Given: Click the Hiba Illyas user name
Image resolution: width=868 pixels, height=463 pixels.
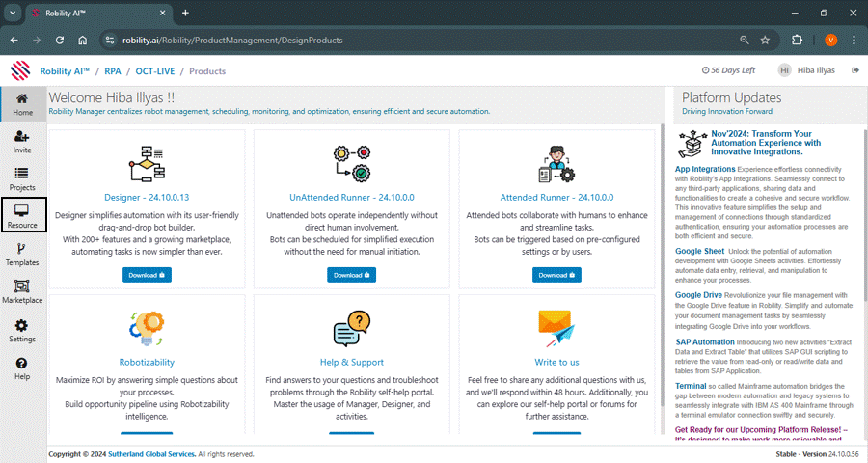Looking at the screenshot, I should 816,70.
